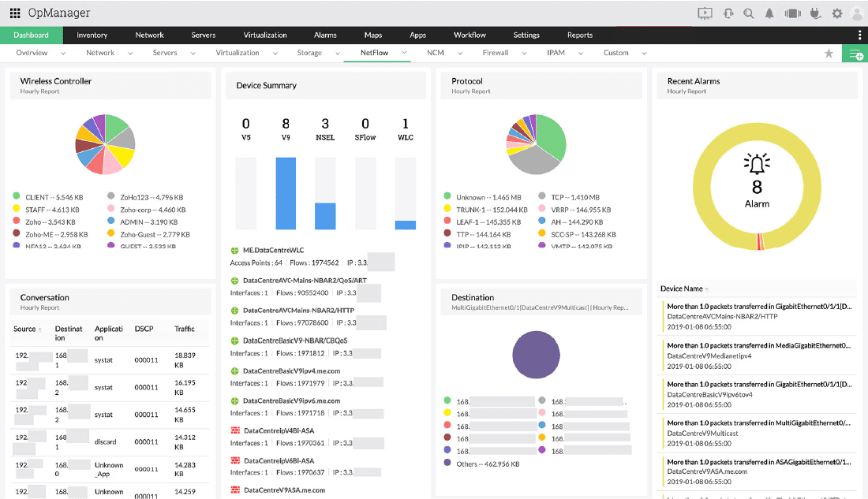Click the Others -- 462.956 KB legend entry
Viewport: 868px width, 499px height.
pyautogui.click(x=488, y=464)
